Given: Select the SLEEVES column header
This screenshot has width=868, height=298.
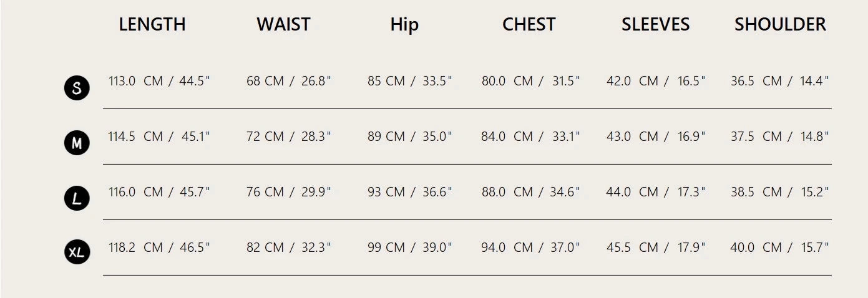Looking at the screenshot, I should 655,24.
